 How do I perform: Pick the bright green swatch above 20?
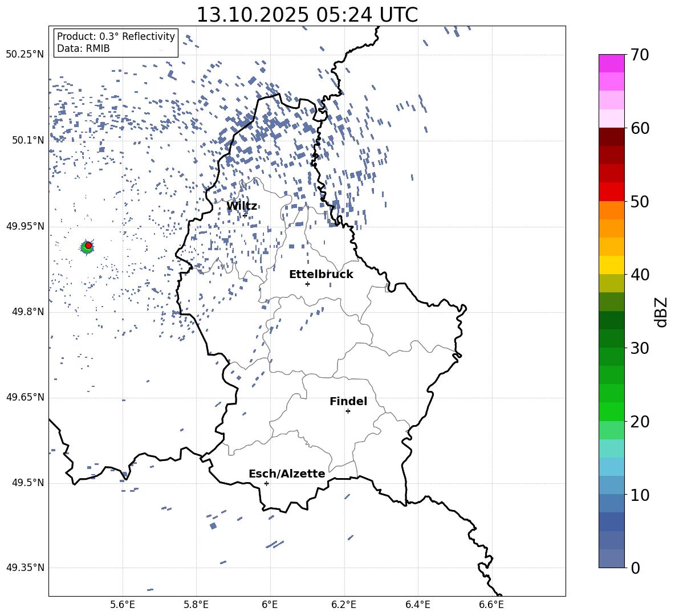(611, 411)
